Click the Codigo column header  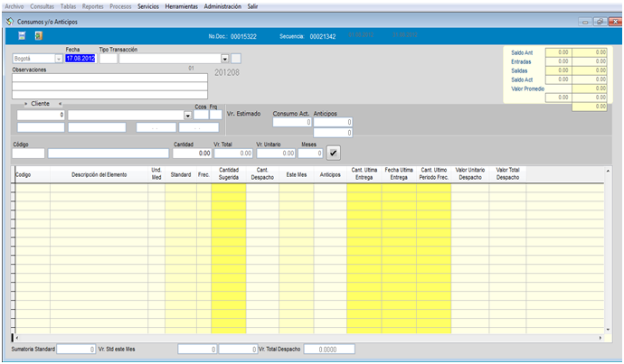(33, 174)
